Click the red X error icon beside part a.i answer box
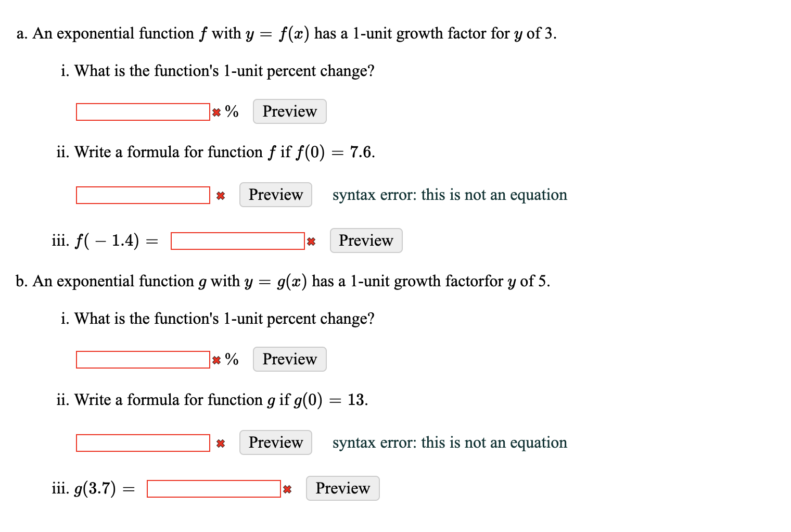791x532 pixels. (215, 111)
